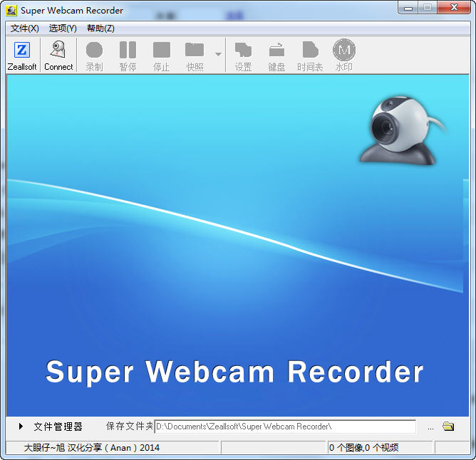Screen dimensions: 476x460
Task: Click the 0 个图像,0 个视频 status text
Action: (x=364, y=448)
